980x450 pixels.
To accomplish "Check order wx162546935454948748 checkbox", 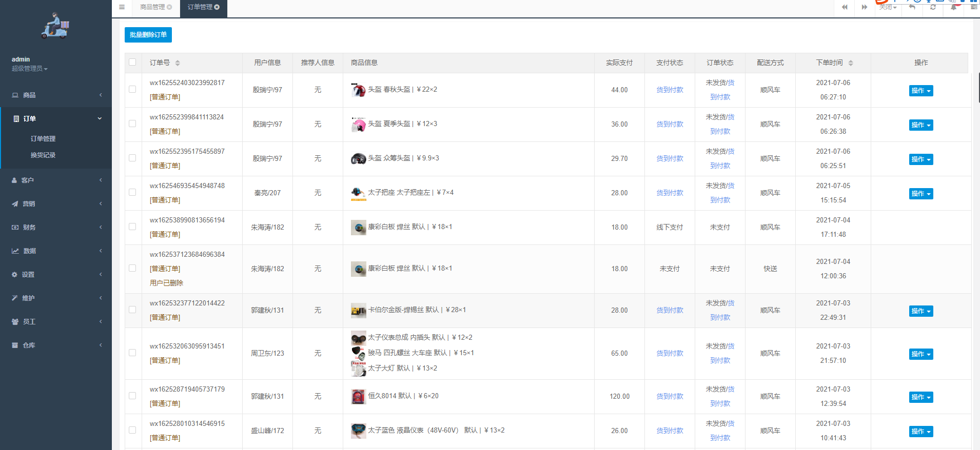I will [132, 192].
